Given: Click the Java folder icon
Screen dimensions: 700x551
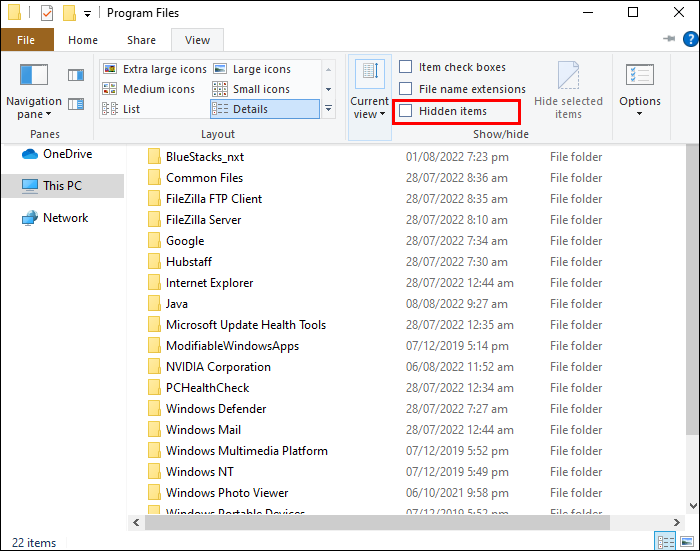Looking at the screenshot, I should point(154,304).
